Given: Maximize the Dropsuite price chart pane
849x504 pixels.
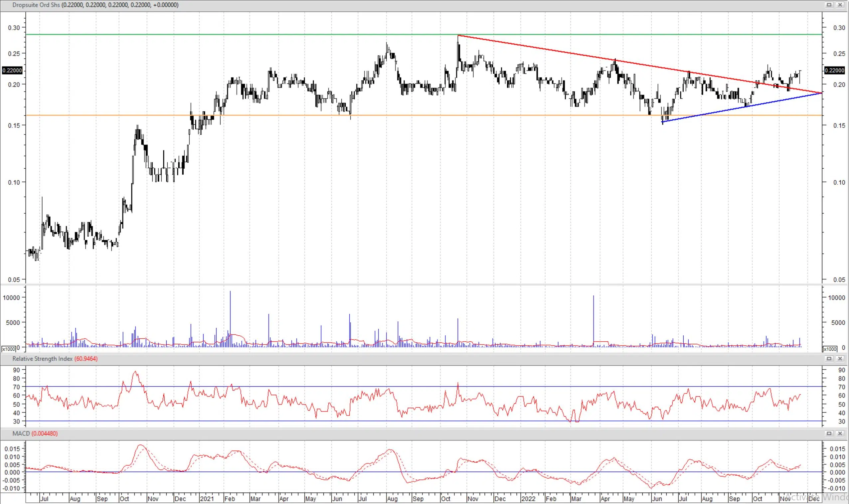Looking at the screenshot, I should [829, 5].
